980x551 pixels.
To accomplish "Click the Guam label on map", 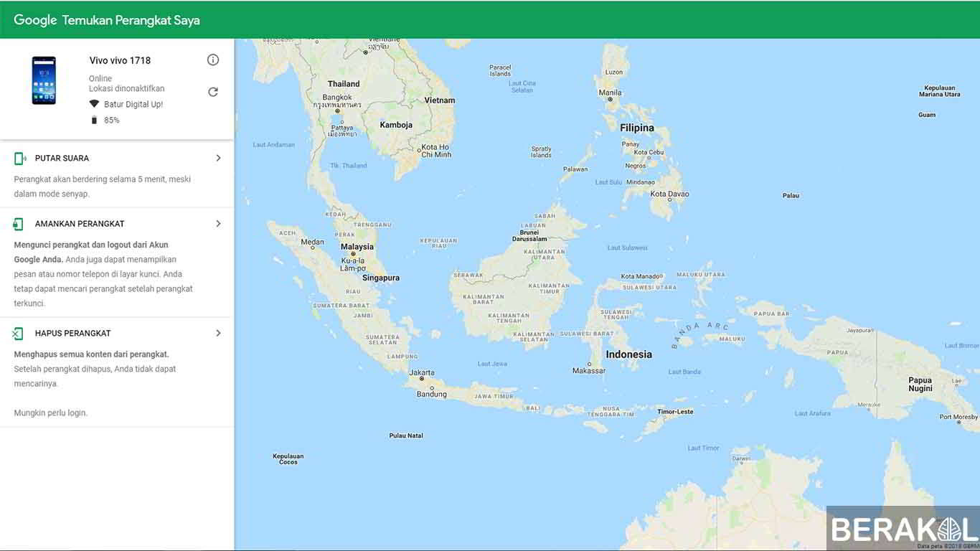I will tap(927, 115).
